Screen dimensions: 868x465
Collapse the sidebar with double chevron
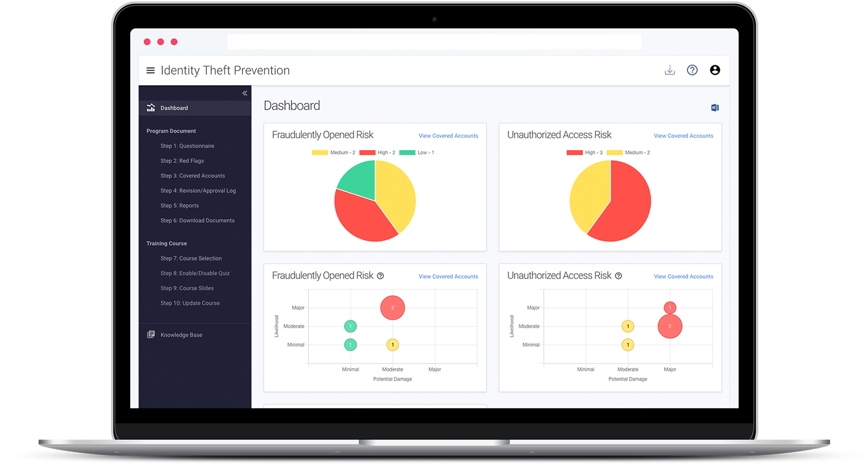coord(245,93)
